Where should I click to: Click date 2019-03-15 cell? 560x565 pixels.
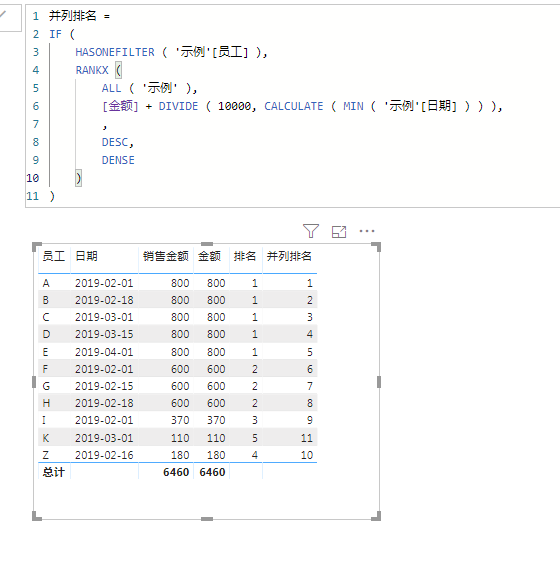point(104,334)
